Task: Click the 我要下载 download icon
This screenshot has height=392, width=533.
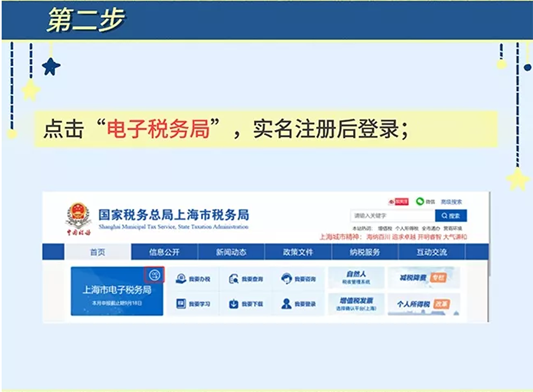Action: (x=234, y=304)
